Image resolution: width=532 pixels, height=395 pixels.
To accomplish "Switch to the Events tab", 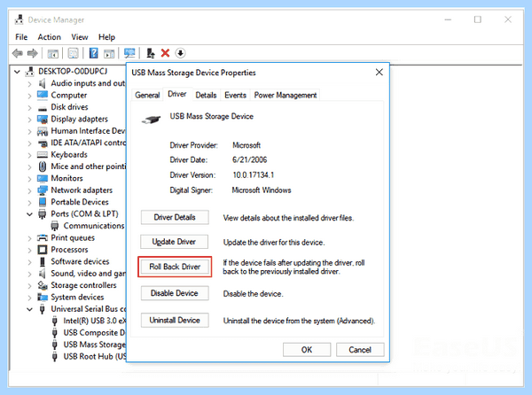I will click(x=235, y=95).
